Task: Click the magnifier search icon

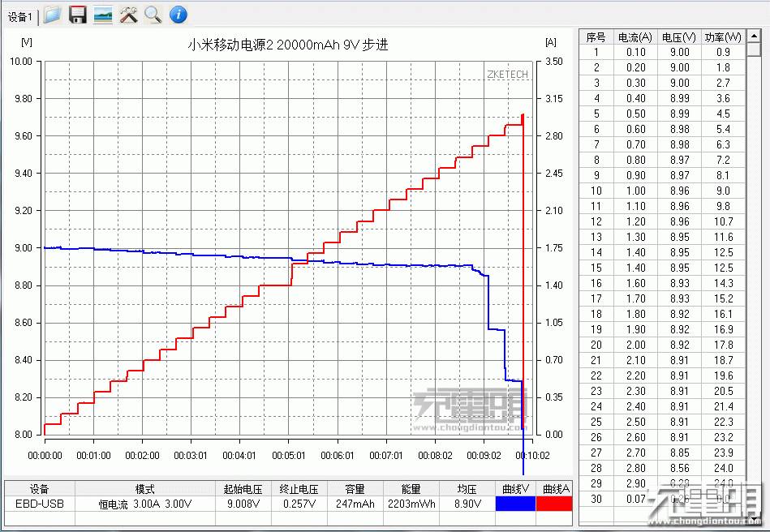Action: pos(153,15)
